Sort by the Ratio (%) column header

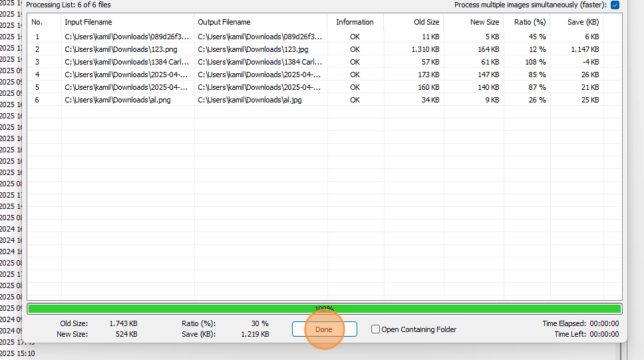point(529,22)
